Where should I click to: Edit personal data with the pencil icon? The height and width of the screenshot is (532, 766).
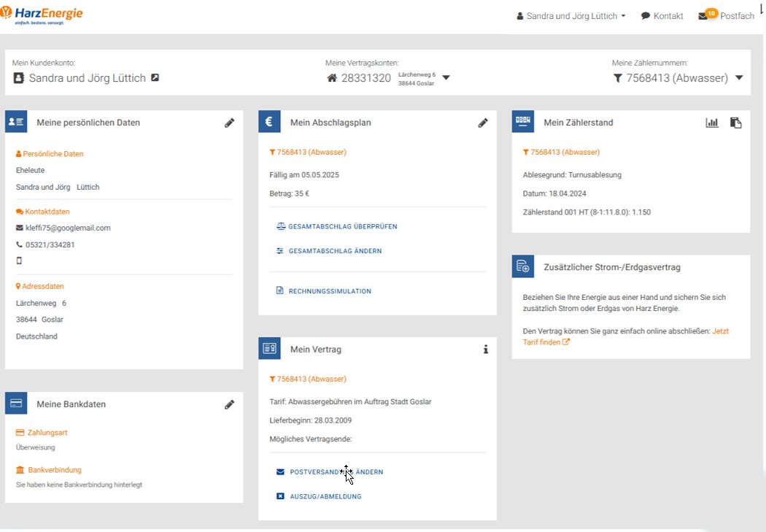pyautogui.click(x=229, y=123)
